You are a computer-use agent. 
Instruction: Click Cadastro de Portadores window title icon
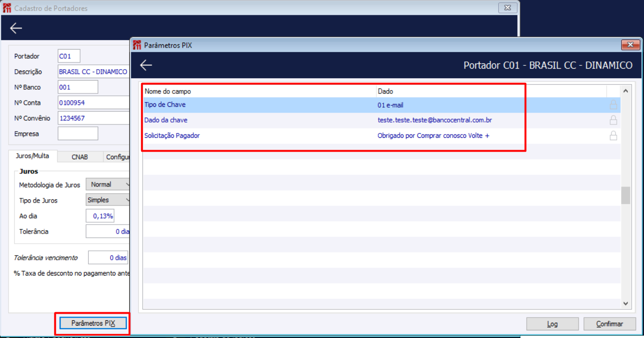pyautogui.click(x=7, y=8)
